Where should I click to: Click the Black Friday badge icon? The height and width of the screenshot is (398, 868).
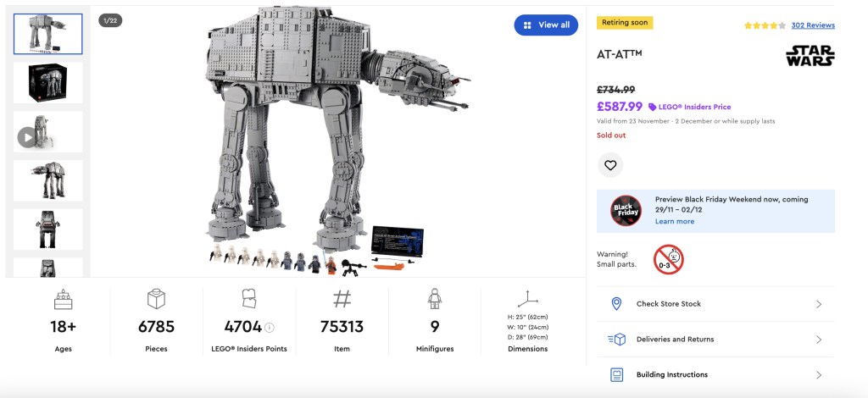click(x=626, y=211)
